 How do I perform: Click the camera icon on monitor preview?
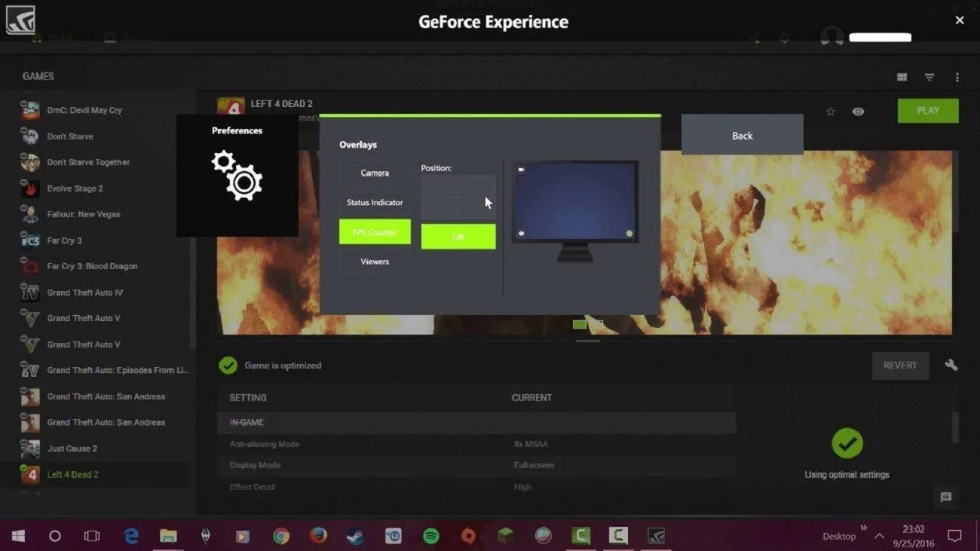click(x=521, y=170)
